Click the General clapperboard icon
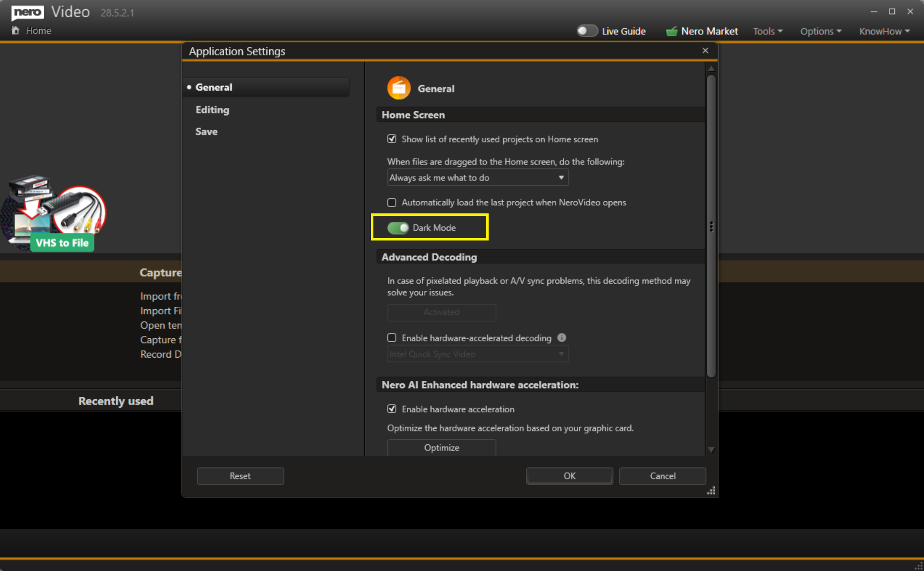 399,88
